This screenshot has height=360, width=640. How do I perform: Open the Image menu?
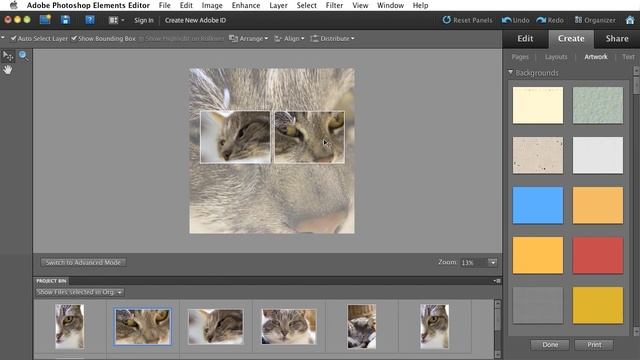point(212,5)
